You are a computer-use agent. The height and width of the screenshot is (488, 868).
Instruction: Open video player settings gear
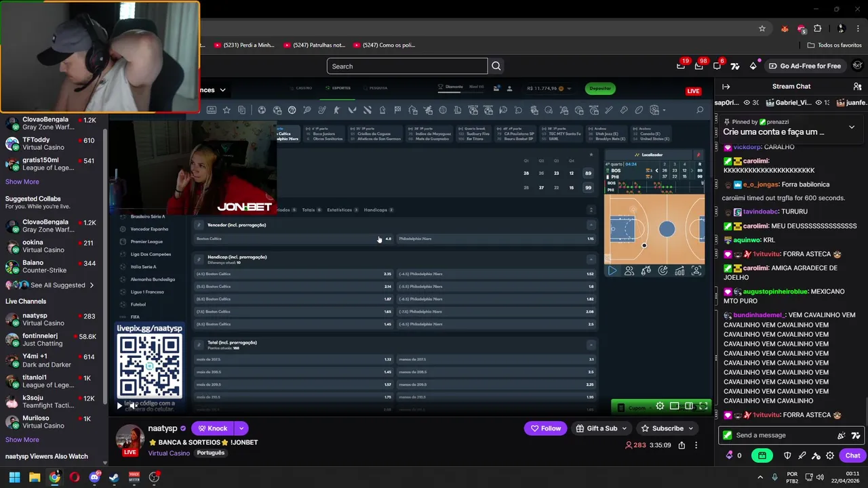click(x=660, y=406)
